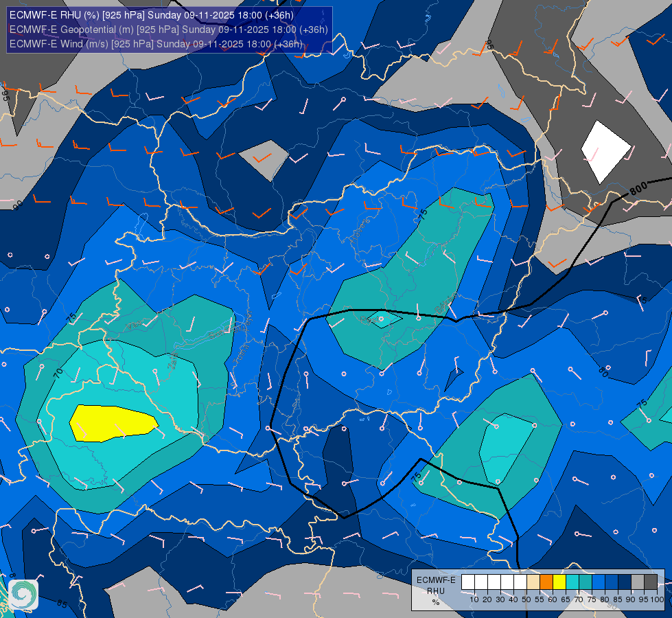Click the legend tick value 10
The image size is (672, 618).
(x=474, y=599)
